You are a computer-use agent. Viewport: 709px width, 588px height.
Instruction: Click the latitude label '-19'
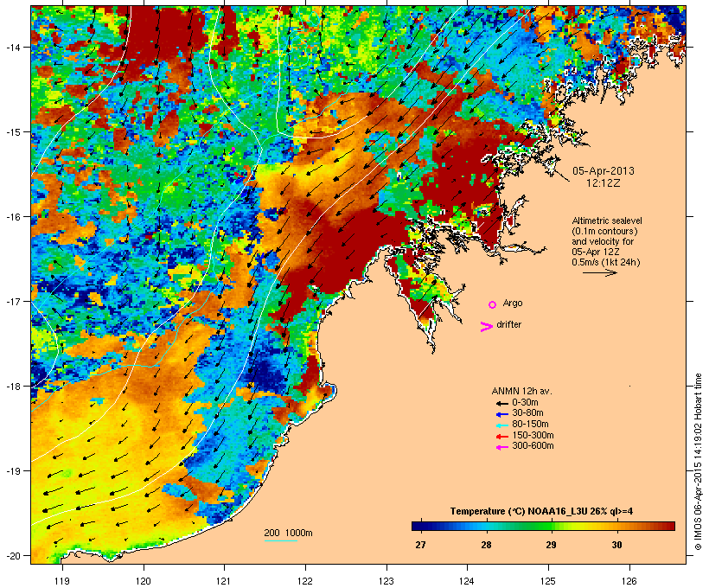point(13,471)
